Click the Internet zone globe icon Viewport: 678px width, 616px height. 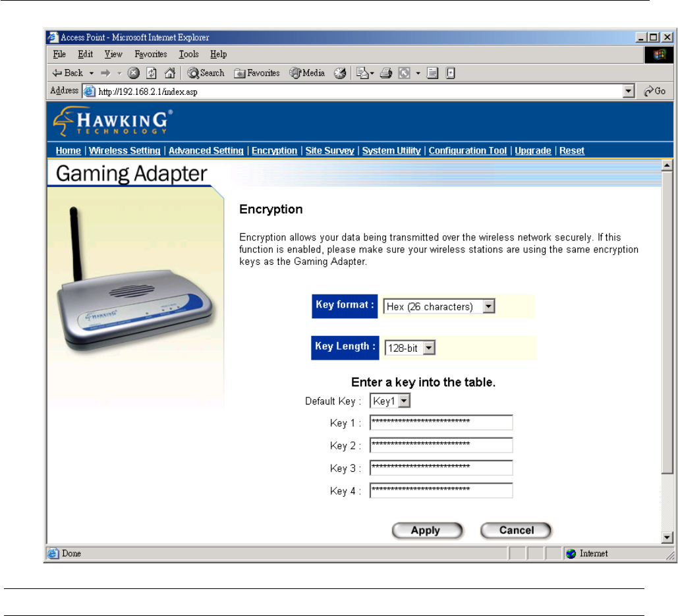pyautogui.click(x=571, y=553)
